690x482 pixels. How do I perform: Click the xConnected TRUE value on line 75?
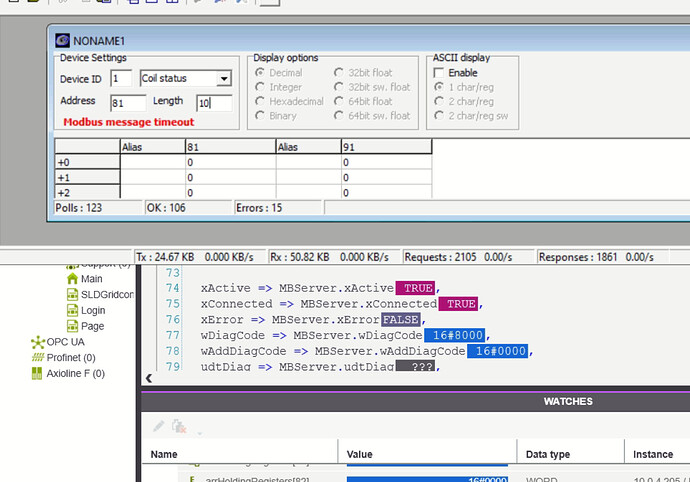pyautogui.click(x=458, y=304)
